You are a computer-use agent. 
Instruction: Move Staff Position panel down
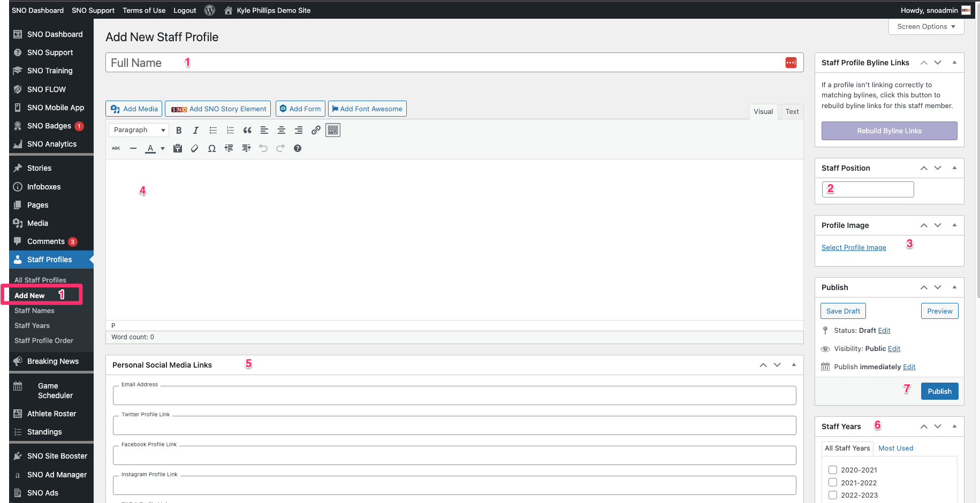click(x=938, y=168)
